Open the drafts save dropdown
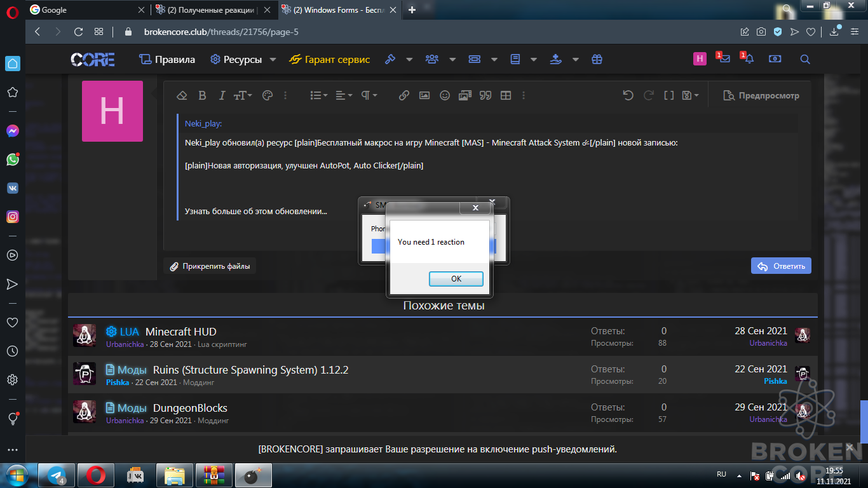 pos(690,95)
